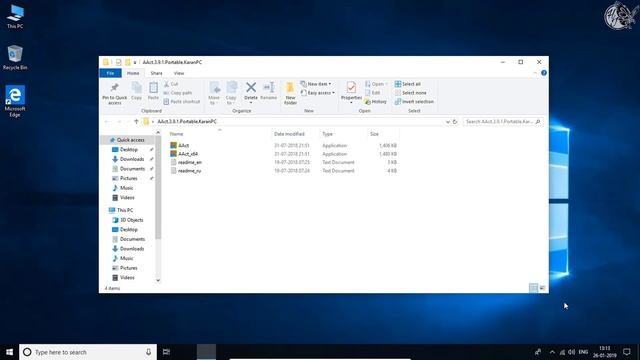Open the Copy to dropdown
The width and height of the screenshot is (640, 360).
231,93
